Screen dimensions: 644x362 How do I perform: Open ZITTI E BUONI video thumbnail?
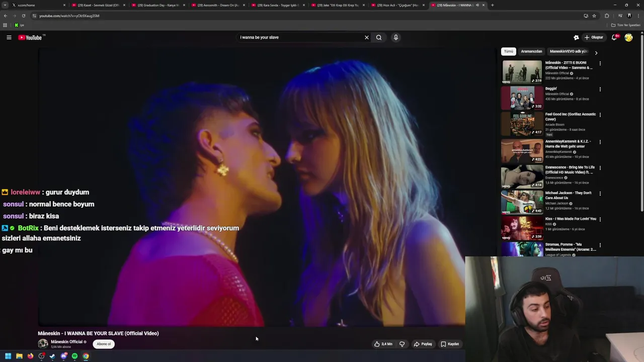(522, 72)
